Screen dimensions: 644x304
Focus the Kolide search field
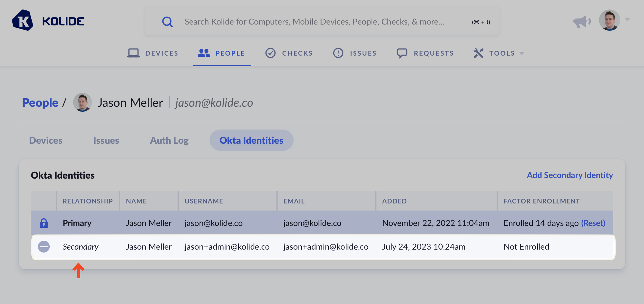point(314,22)
